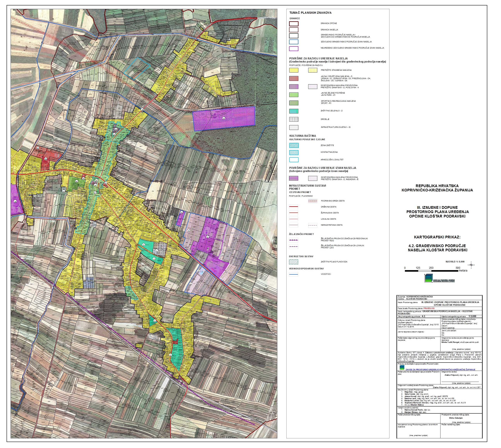Click the Zaštitni pojas plinovoda hatch symbol
Viewport: 501px width, 448px height.
coord(294,262)
